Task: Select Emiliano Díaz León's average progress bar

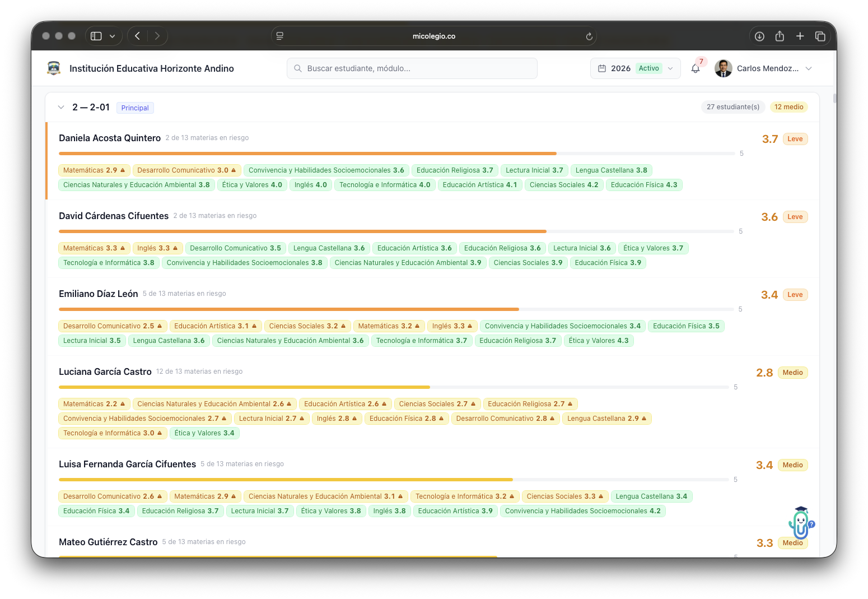Action: click(x=396, y=309)
